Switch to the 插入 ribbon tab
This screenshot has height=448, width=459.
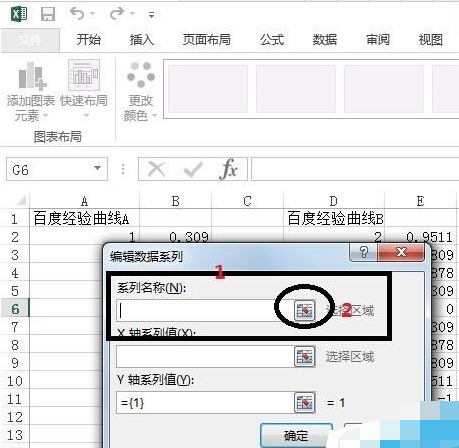click(142, 40)
